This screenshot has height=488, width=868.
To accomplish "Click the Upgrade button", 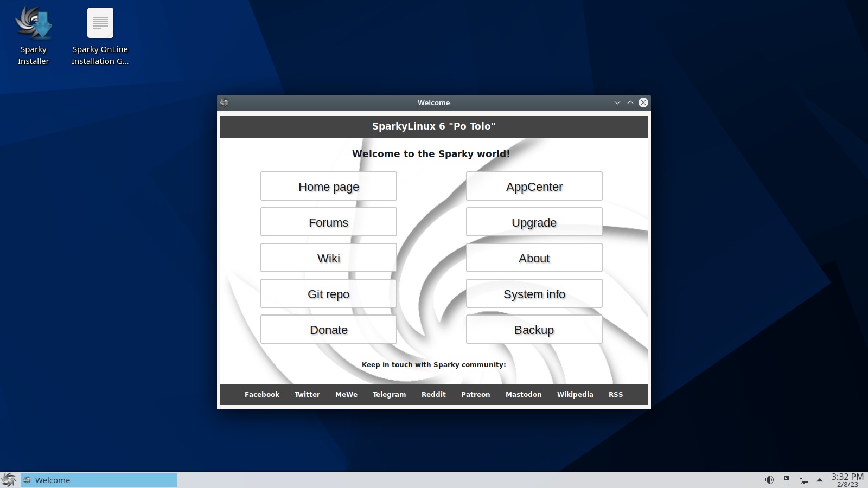I will (x=534, y=222).
